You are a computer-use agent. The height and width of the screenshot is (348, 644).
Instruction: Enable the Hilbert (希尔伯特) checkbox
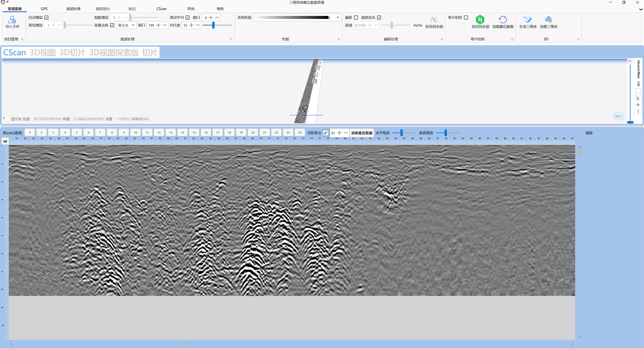coord(466,17)
